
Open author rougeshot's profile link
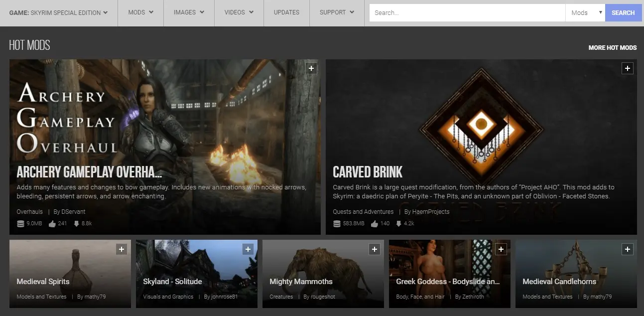324,297
